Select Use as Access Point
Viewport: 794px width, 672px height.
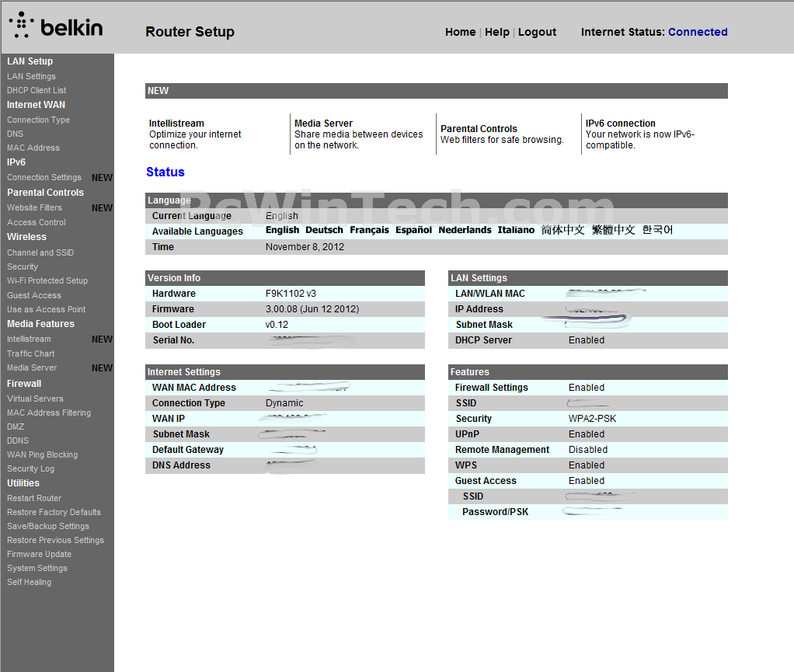tap(46, 309)
